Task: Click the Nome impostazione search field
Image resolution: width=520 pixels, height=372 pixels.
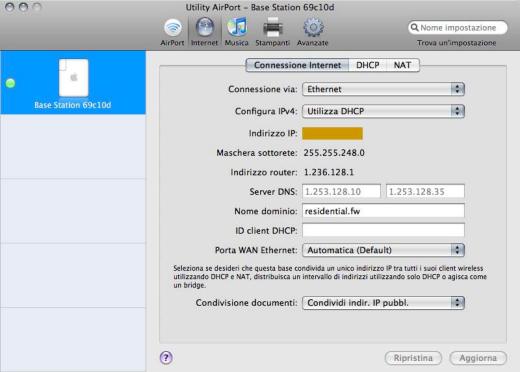Action: pyautogui.click(x=458, y=28)
